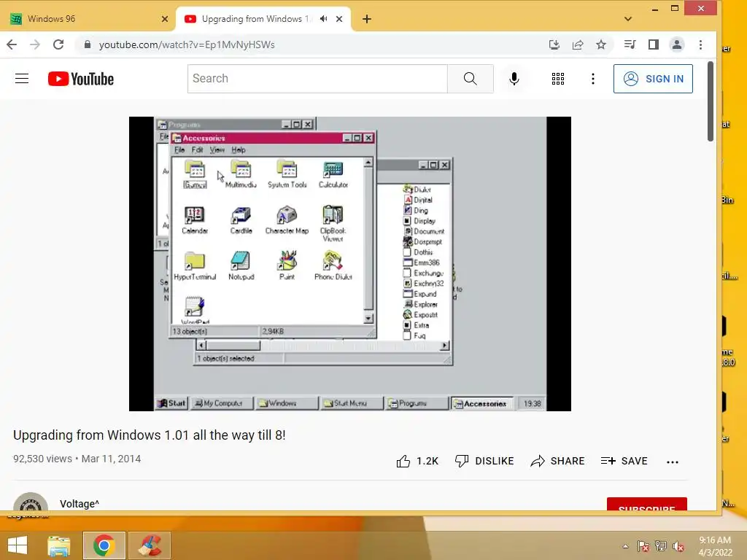Open a new Chrome tab

(x=366, y=19)
